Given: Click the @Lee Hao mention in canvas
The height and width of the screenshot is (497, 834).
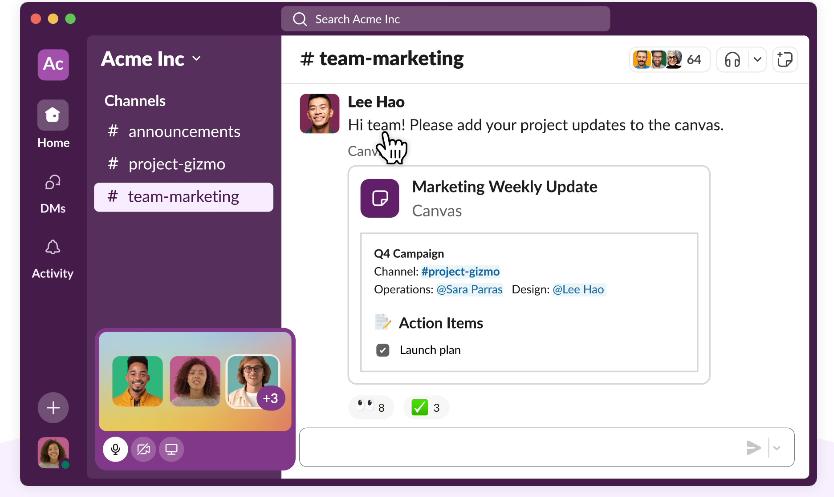Looking at the screenshot, I should (578, 289).
